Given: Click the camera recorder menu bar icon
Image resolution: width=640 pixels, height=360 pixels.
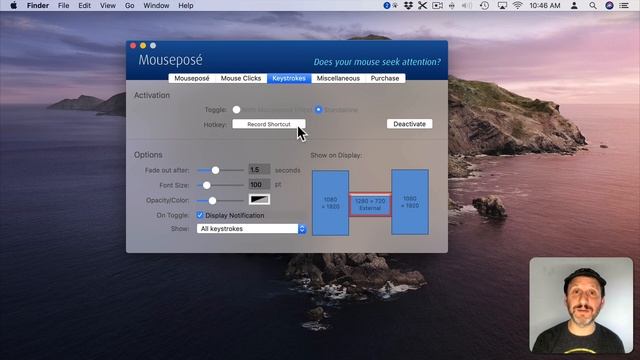Looking at the screenshot, I should click(437, 5).
